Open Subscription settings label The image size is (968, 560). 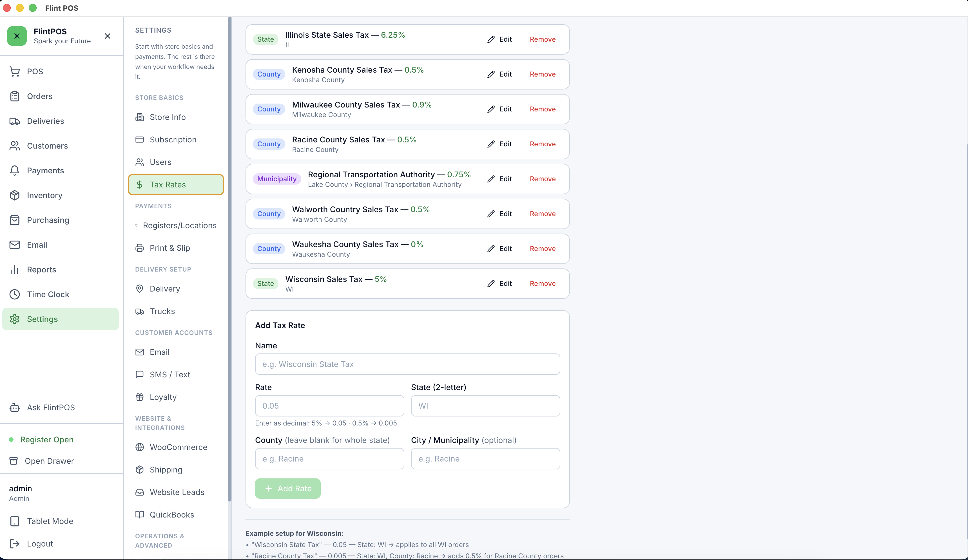(x=173, y=140)
